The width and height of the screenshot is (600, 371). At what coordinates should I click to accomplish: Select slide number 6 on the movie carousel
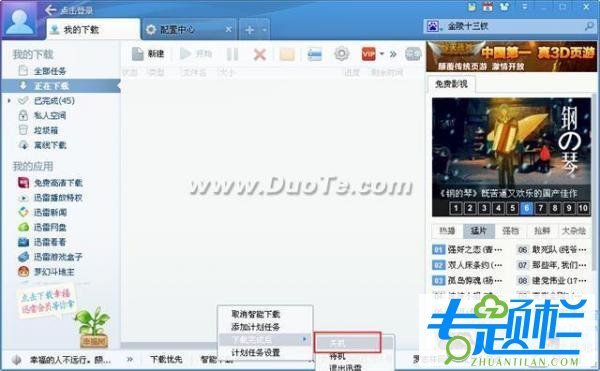click(527, 208)
